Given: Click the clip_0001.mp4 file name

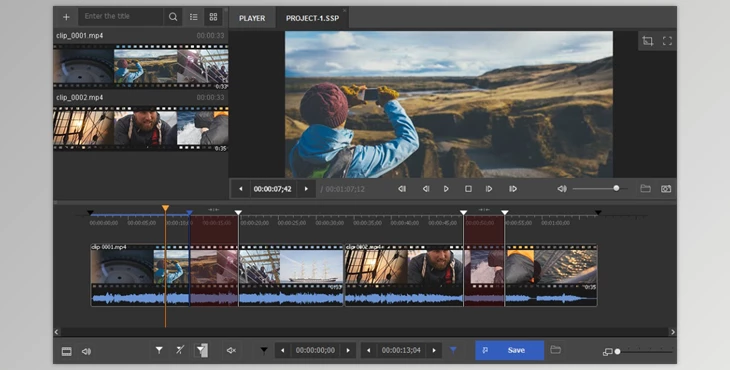Looking at the screenshot, I should point(80,35).
